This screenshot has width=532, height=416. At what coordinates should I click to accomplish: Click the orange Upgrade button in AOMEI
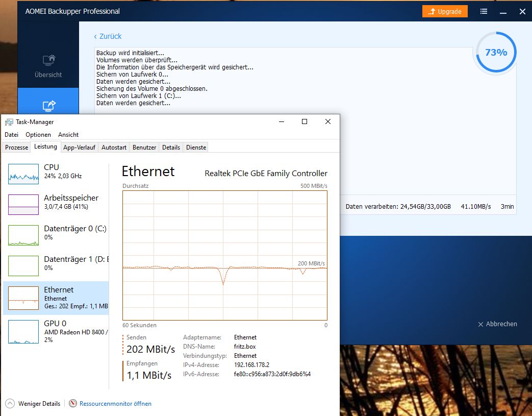click(445, 11)
